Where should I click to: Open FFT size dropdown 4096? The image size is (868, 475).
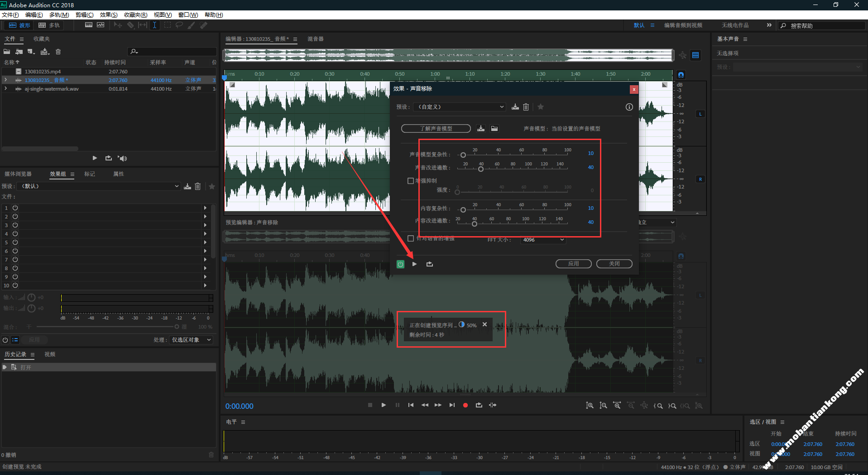[x=543, y=240]
